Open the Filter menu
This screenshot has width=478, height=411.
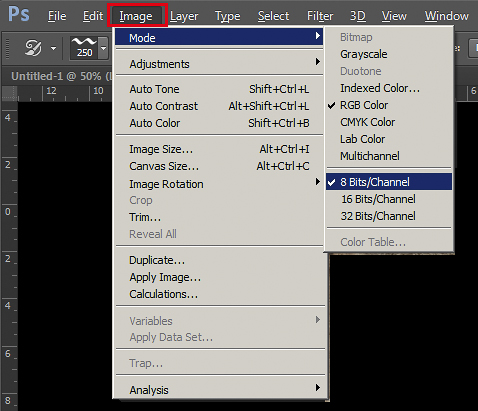(320, 16)
